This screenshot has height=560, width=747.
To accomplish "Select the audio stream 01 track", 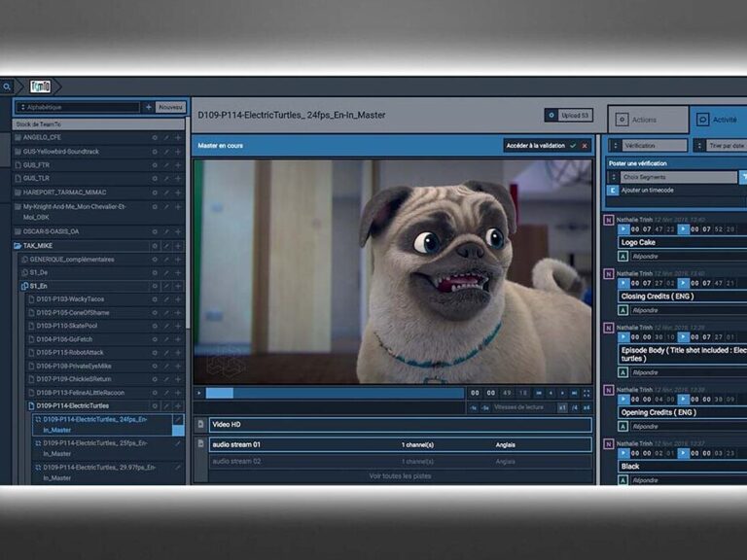I will tap(400, 444).
